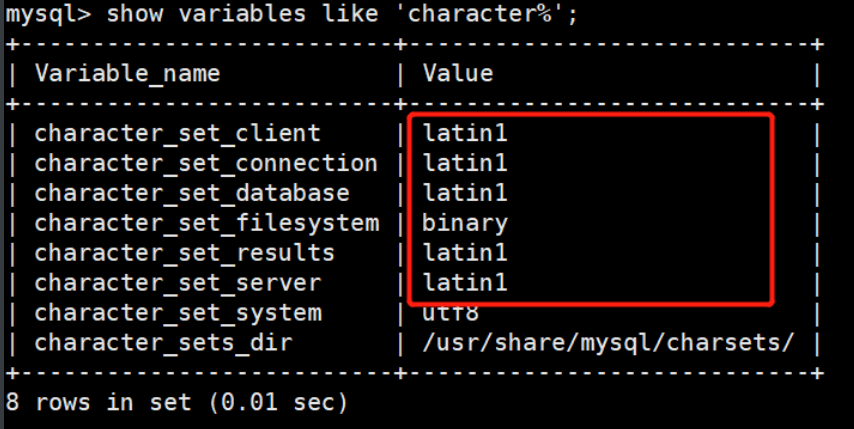
Task: Select the binary value for character_set_filesystem
Action: click(465, 224)
